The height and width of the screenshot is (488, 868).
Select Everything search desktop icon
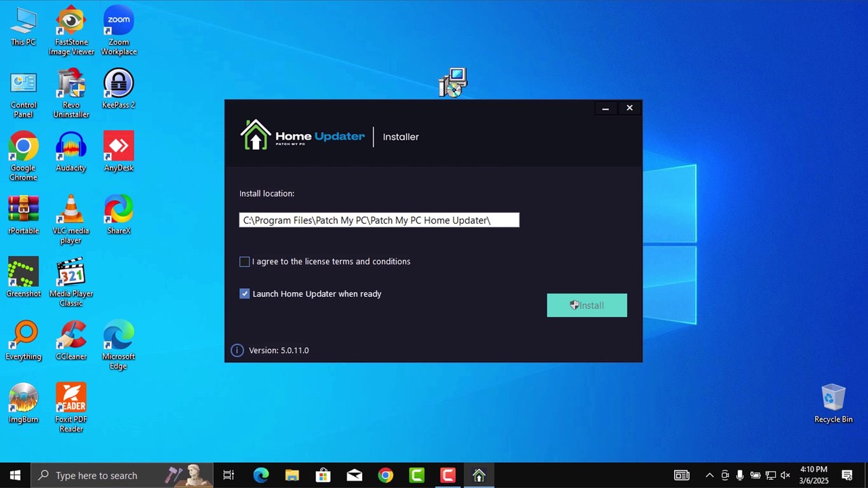click(x=23, y=341)
